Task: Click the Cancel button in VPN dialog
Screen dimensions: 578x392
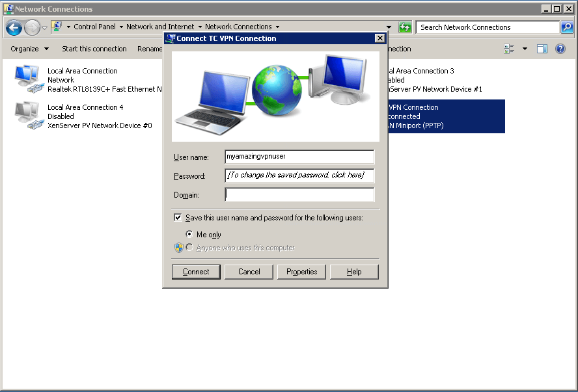Action: (x=249, y=272)
